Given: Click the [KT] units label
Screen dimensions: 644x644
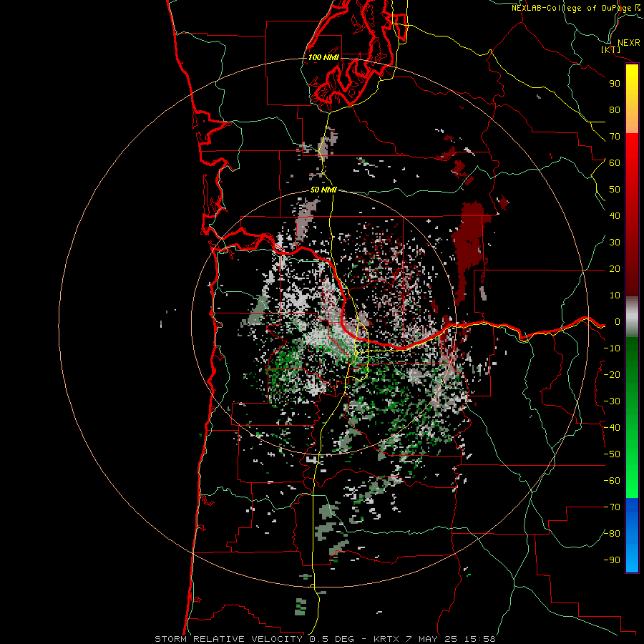Looking at the screenshot, I should point(611,49).
